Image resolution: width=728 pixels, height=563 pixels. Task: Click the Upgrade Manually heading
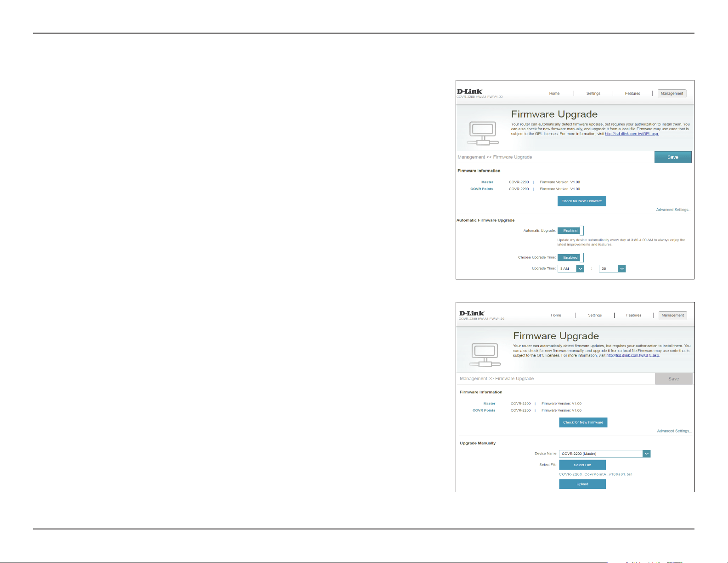[478, 443]
